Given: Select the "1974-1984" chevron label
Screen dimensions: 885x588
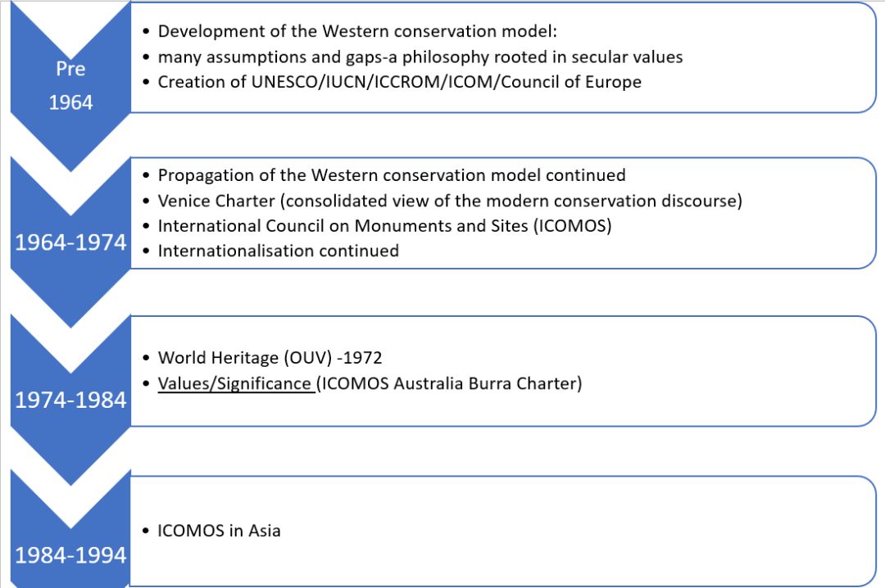Looking at the screenshot, I should click(70, 400).
